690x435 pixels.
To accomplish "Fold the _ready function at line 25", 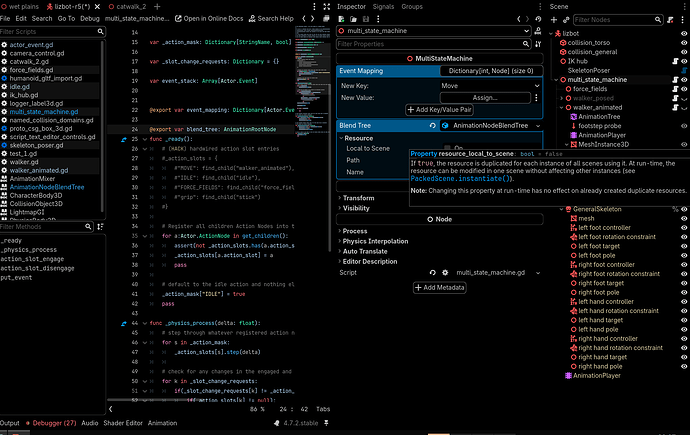I will [145, 139].
